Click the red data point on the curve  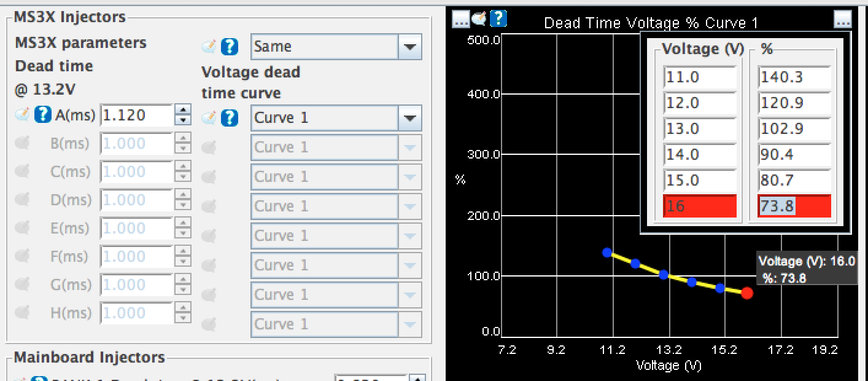746,293
